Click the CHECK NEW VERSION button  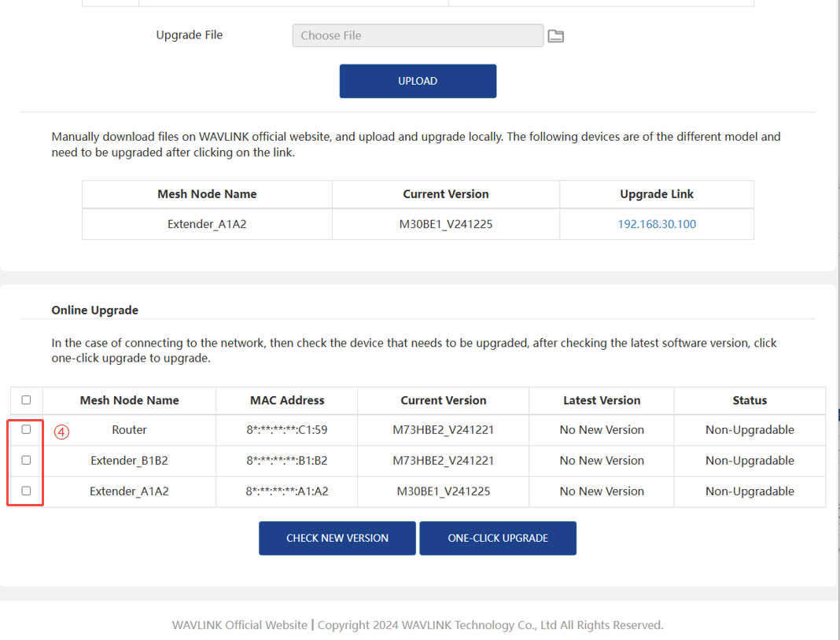click(337, 539)
